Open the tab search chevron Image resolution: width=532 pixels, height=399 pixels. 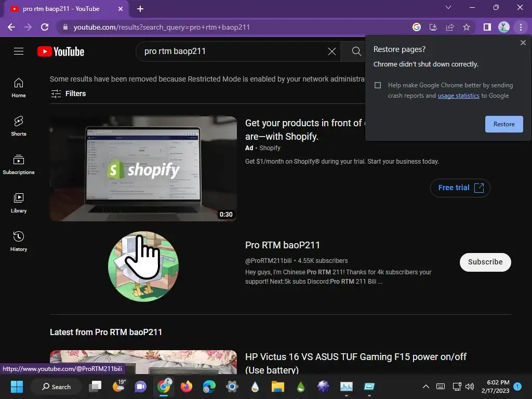[448, 7]
